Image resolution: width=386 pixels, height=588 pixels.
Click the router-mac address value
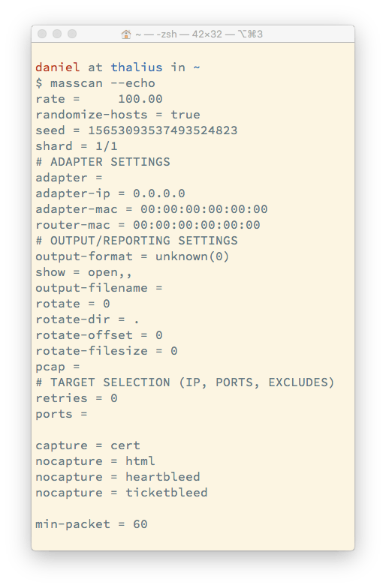197,225
